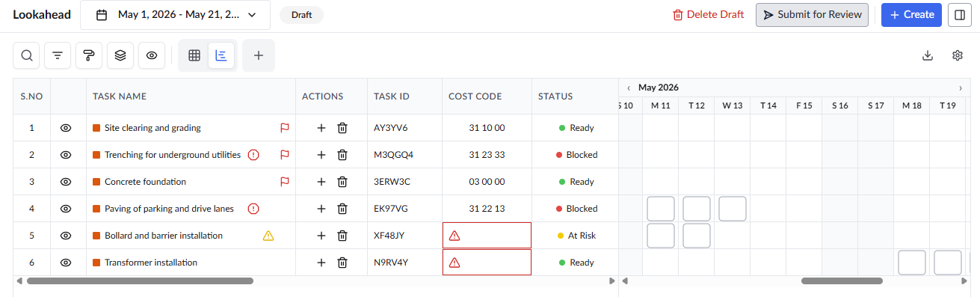This screenshot has width=980, height=297.
Task: Delete the Paving of parking task
Action: click(342, 209)
